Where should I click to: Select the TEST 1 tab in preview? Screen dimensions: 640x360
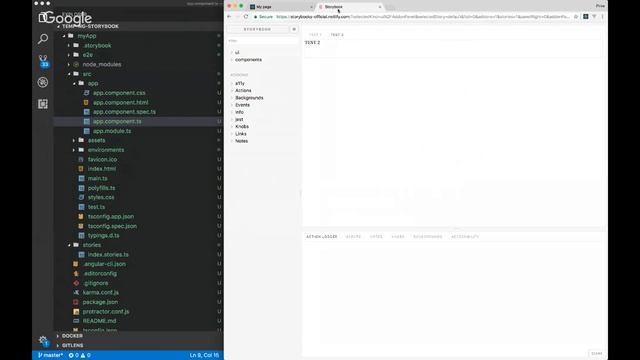coord(315,35)
